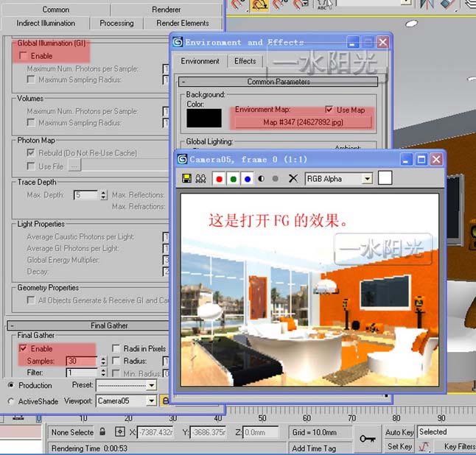The height and width of the screenshot is (455, 476).
Task: Switch to the Effects tab
Action: point(245,61)
